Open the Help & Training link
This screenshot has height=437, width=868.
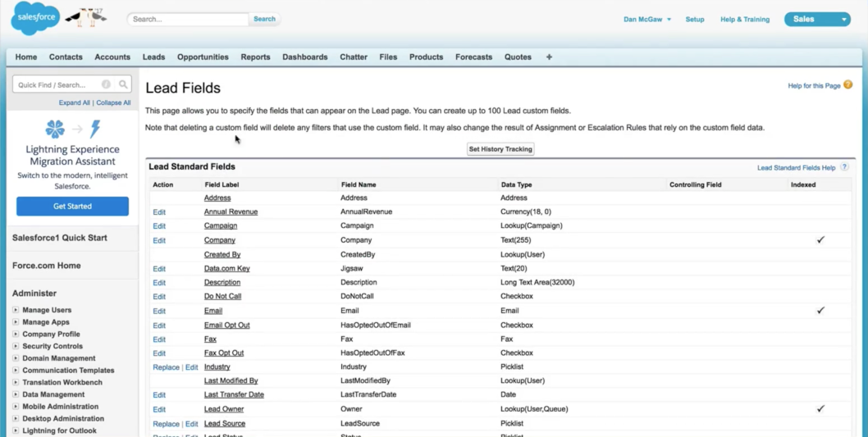745,20
